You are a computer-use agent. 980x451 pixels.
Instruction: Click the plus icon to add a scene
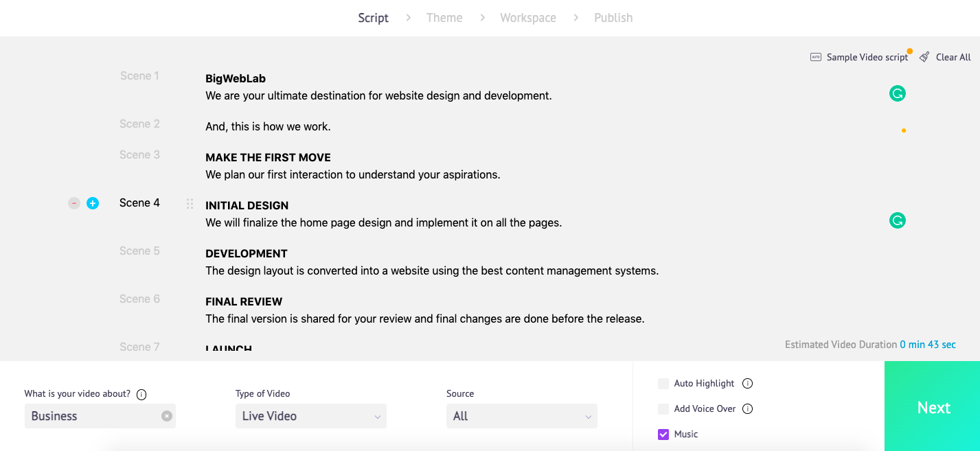point(92,203)
